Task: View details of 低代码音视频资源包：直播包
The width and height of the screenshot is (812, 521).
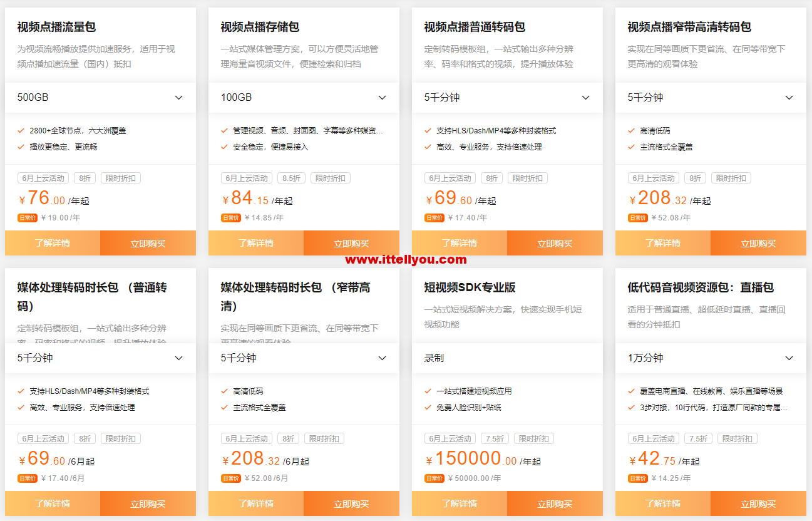Action: tap(663, 504)
